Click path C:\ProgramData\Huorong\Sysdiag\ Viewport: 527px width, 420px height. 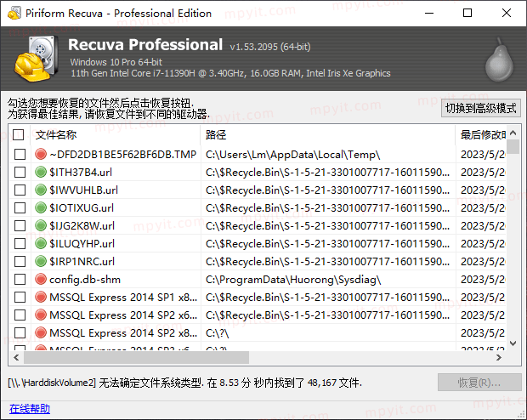click(x=293, y=280)
